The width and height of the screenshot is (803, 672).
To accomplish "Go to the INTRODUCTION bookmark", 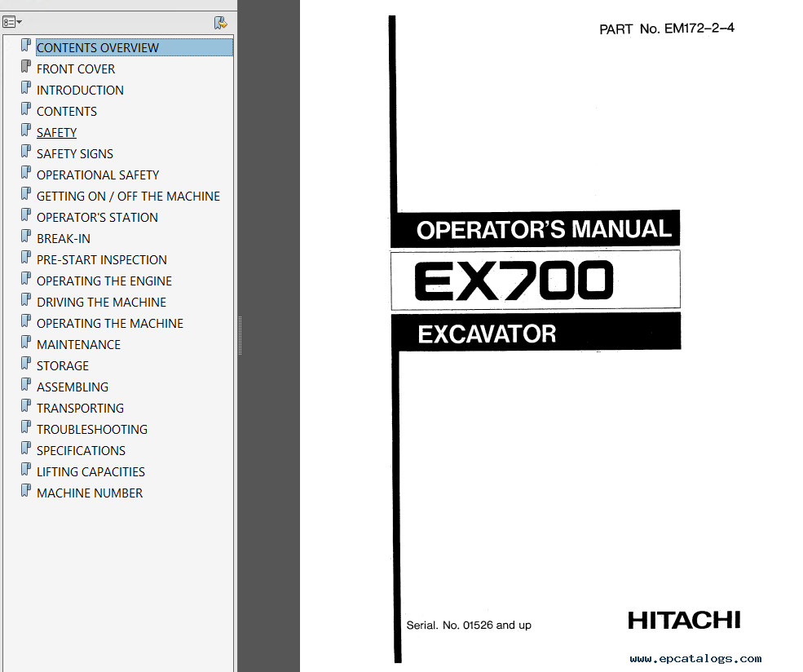I will click(80, 91).
